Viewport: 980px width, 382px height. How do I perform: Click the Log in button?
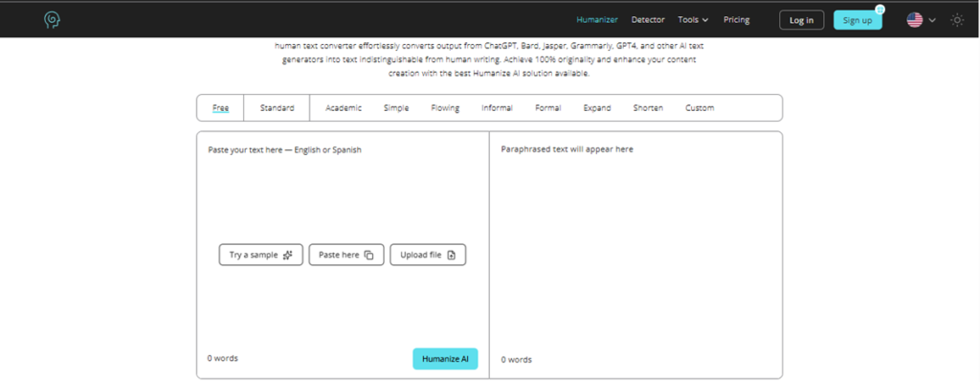tap(801, 20)
